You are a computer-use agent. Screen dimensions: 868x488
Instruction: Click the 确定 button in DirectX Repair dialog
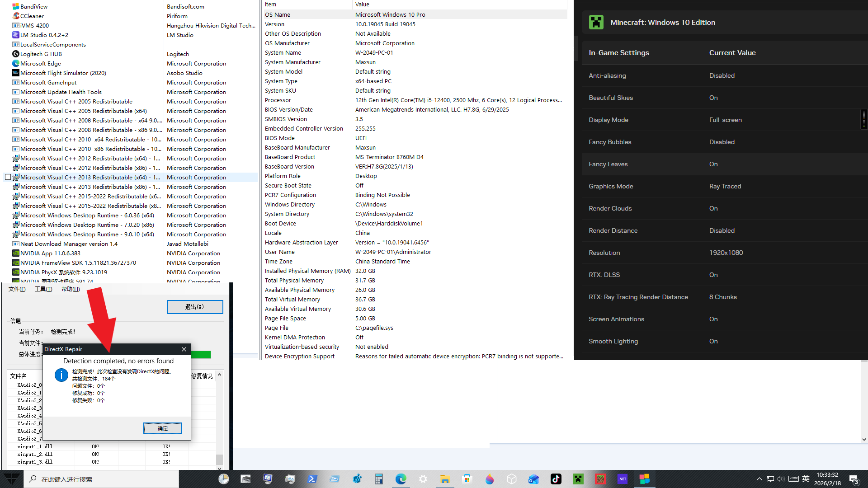pyautogui.click(x=163, y=428)
